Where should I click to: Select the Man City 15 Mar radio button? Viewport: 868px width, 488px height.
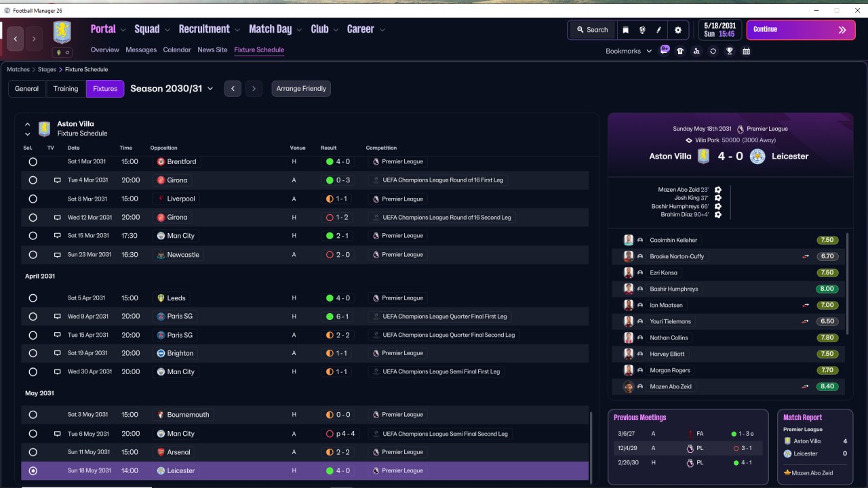click(x=33, y=236)
